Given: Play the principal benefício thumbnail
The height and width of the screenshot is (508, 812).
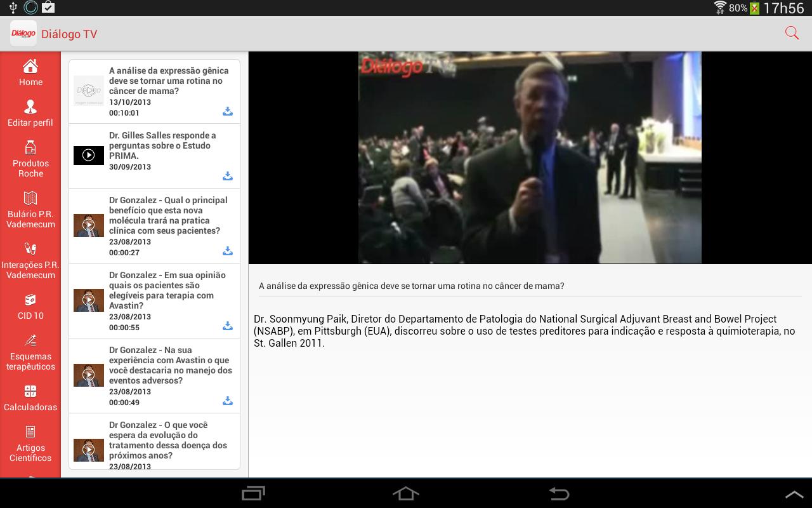Looking at the screenshot, I should click(x=89, y=225).
